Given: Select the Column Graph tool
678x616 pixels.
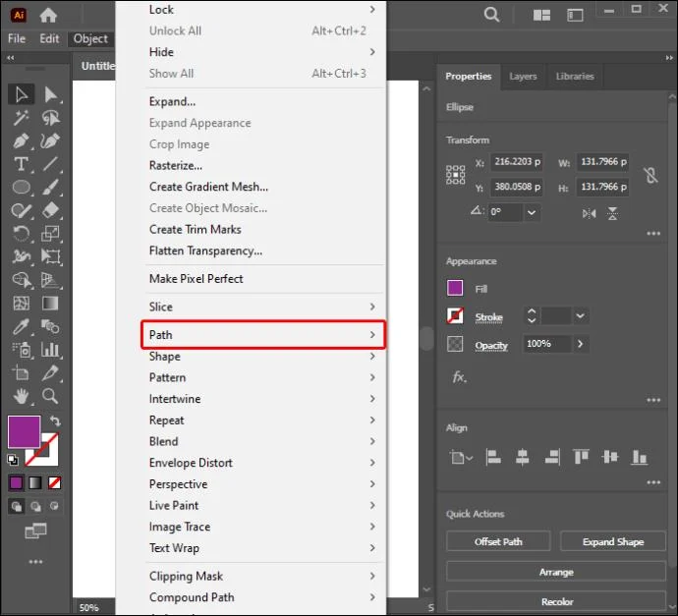Looking at the screenshot, I should click(50, 350).
